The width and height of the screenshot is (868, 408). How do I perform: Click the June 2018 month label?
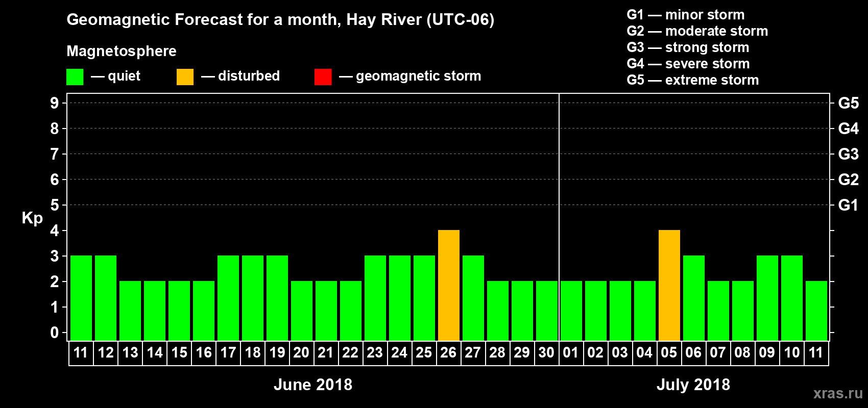click(313, 385)
